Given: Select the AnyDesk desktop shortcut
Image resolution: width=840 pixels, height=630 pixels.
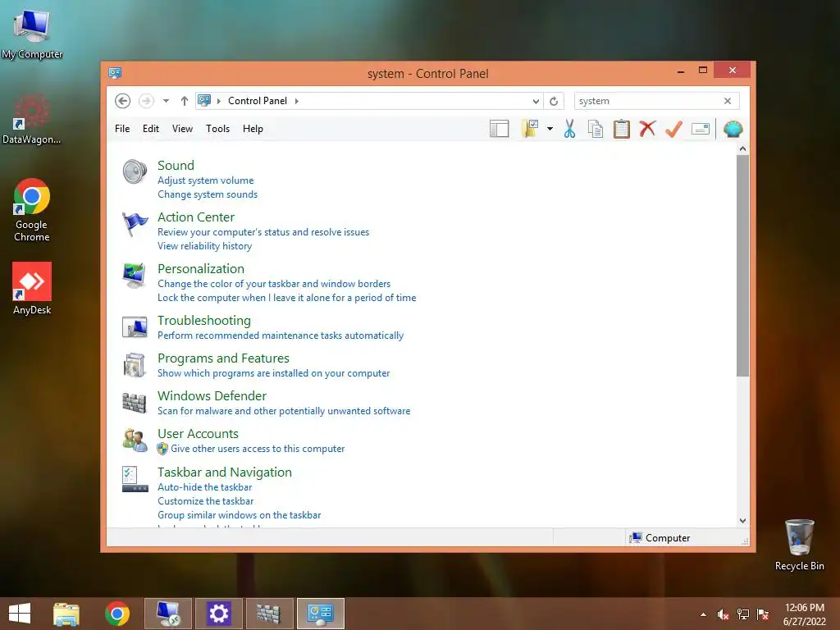Looking at the screenshot, I should click(x=32, y=289).
